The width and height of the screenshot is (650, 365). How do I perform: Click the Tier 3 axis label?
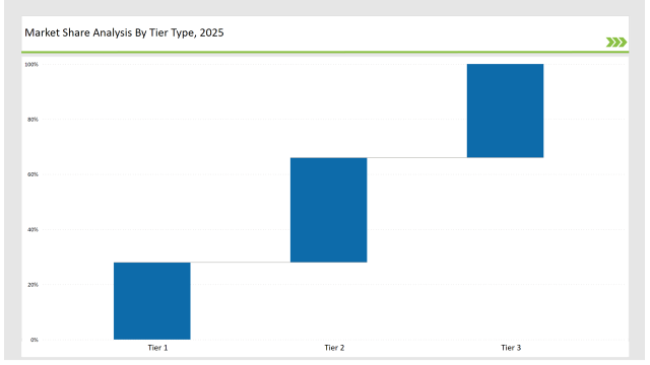511,348
